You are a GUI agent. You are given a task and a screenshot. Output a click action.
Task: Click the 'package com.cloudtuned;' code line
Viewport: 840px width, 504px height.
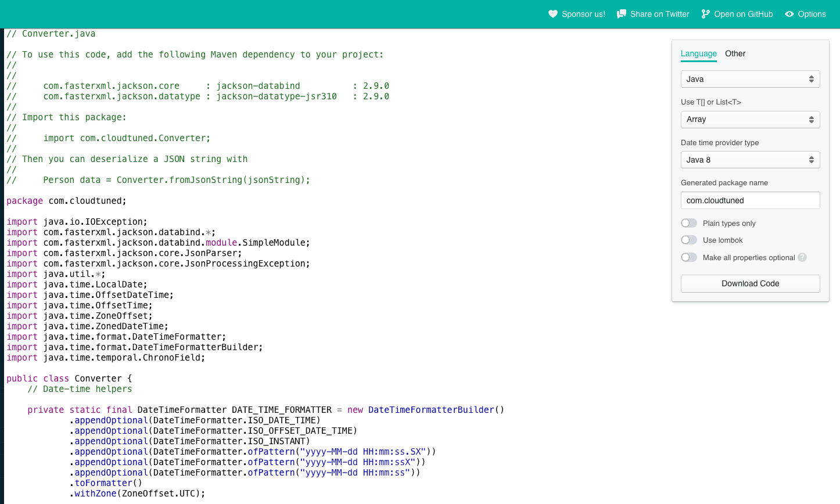coord(66,201)
